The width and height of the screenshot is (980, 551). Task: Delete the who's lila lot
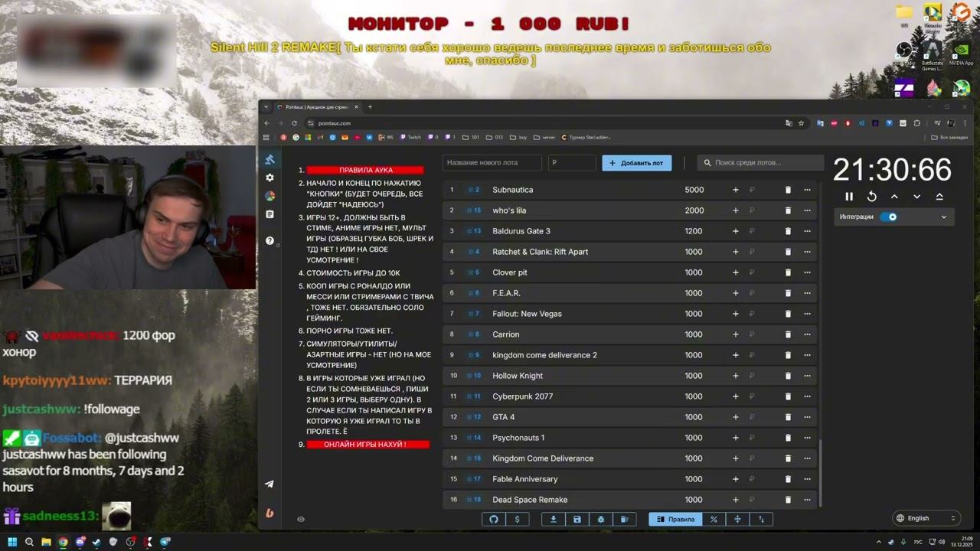pyautogui.click(x=788, y=210)
